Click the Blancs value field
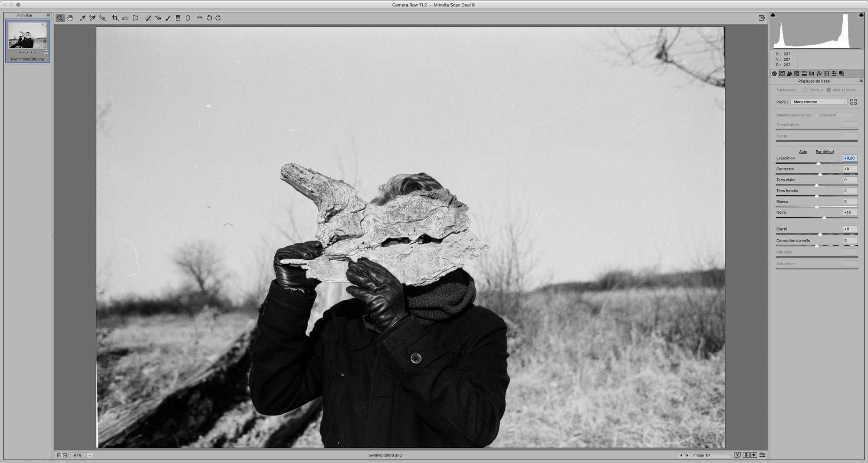This screenshot has width=868, height=463. click(850, 202)
